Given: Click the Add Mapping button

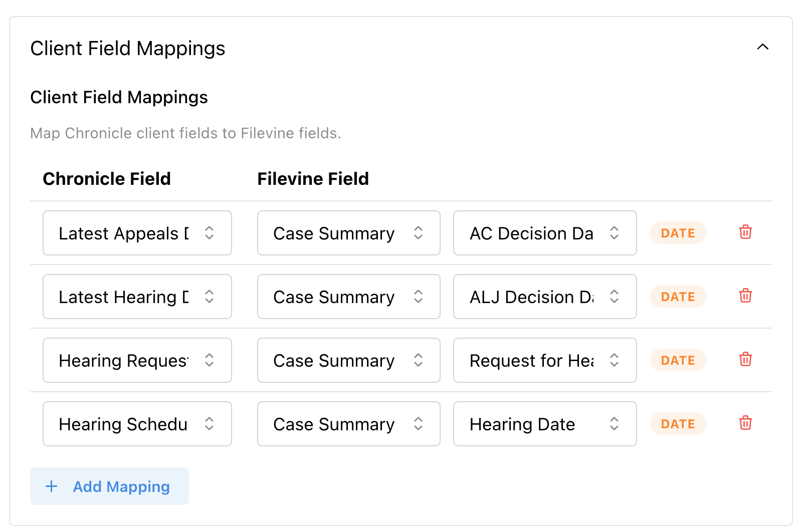Looking at the screenshot, I should pos(109,486).
